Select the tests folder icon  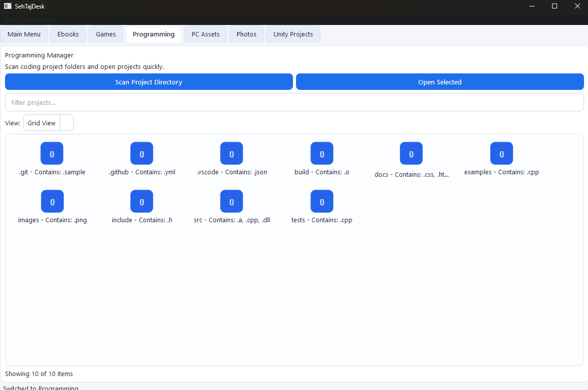coord(322,201)
